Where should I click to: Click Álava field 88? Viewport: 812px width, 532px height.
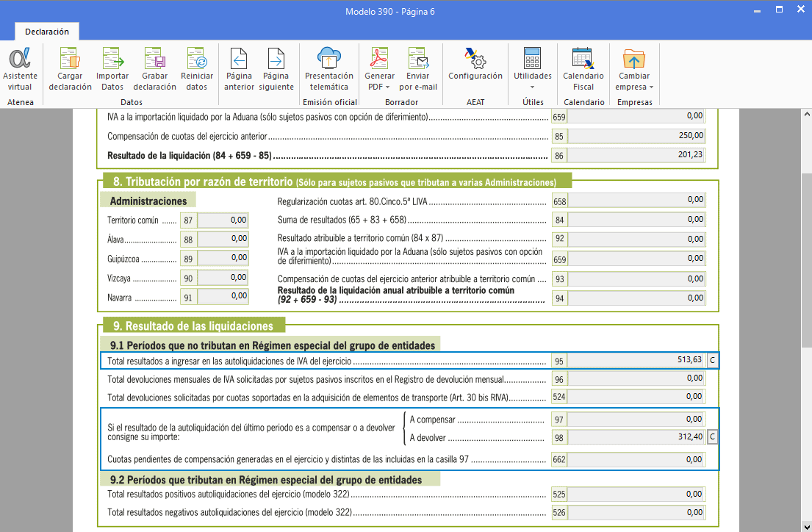(x=223, y=239)
